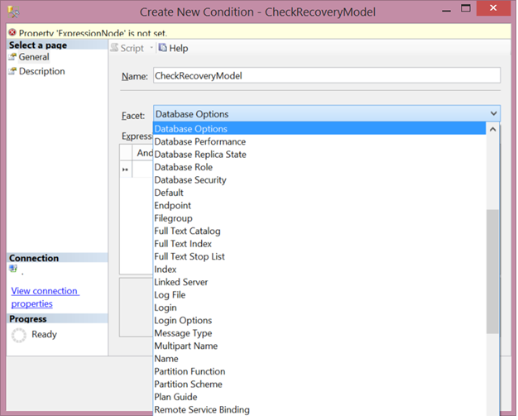This screenshot has height=420, width=518.
Task: Maximize the Create New Condition window
Action: click(466, 8)
